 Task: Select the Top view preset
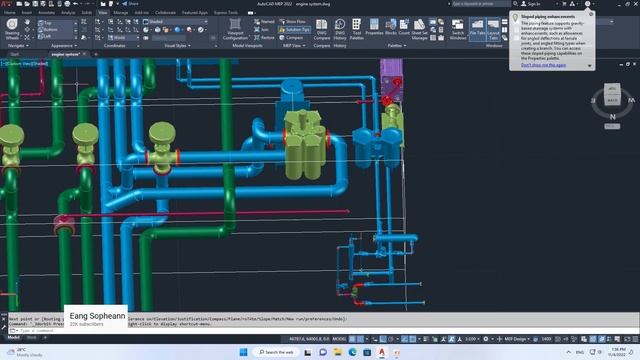click(55, 23)
